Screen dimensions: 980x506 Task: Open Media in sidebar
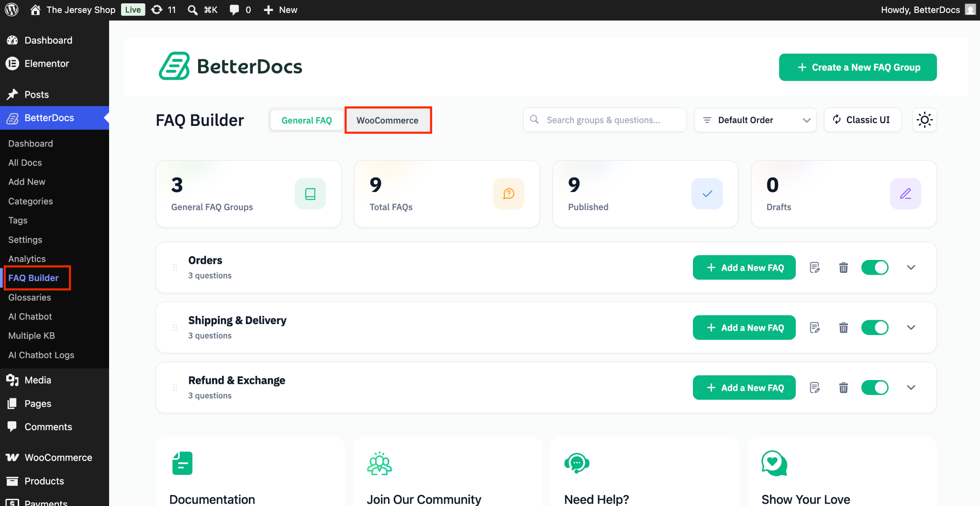(x=38, y=380)
